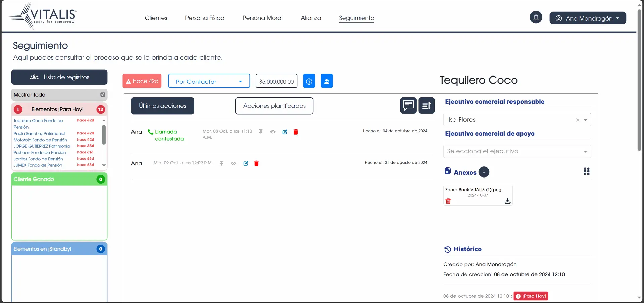Add a new Anexos attachment

pyautogui.click(x=484, y=172)
